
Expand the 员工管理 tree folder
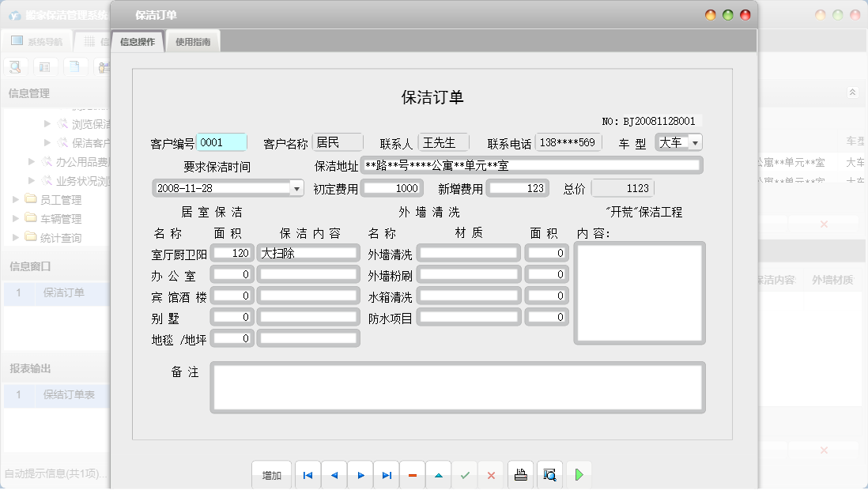click(x=17, y=200)
